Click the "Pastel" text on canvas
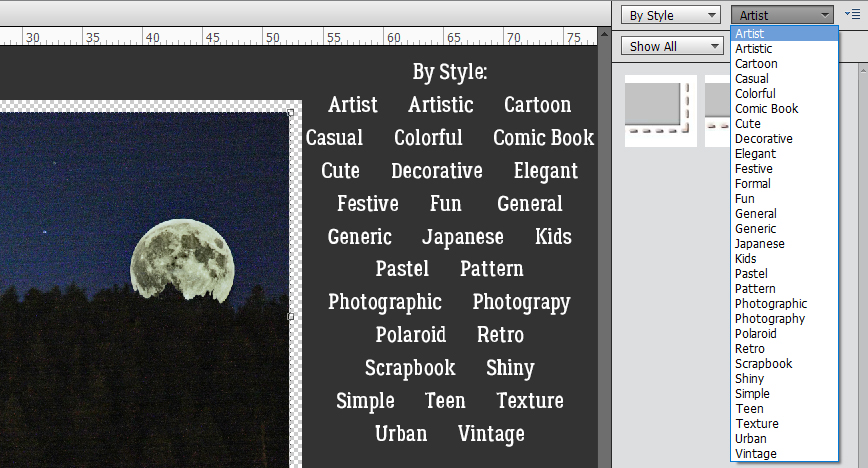The width and height of the screenshot is (868, 468). point(402,269)
